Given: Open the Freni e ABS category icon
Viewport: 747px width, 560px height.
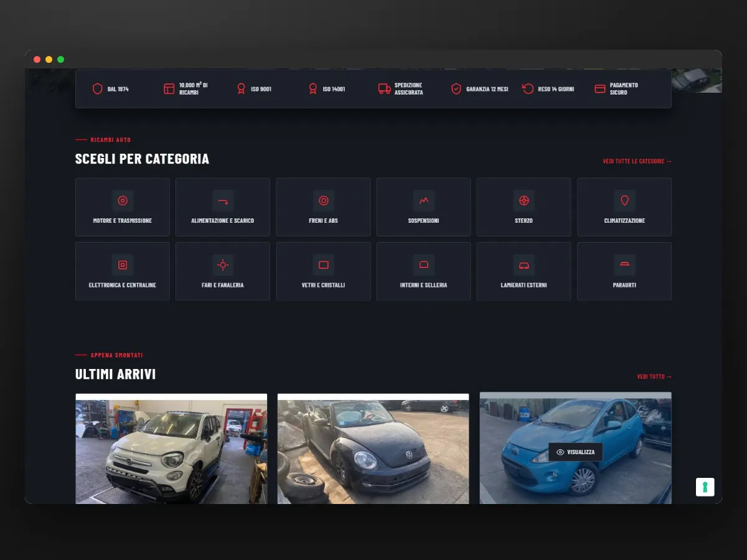Looking at the screenshot, I should pos(324,200).
